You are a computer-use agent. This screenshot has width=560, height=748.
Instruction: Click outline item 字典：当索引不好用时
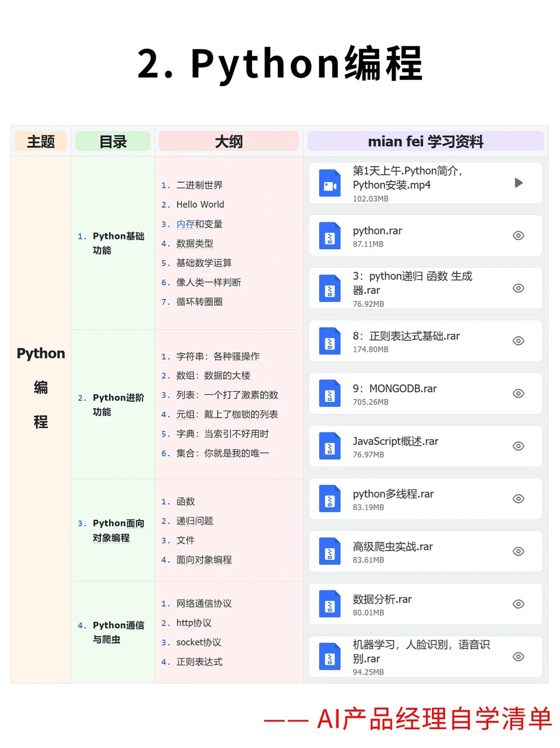click(x=222, y=434)
